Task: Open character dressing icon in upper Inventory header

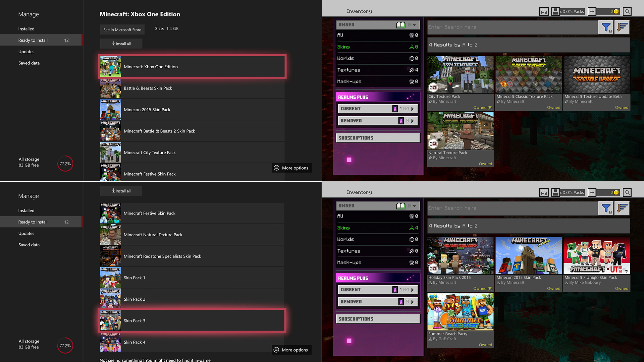Action: coord(544,11)
